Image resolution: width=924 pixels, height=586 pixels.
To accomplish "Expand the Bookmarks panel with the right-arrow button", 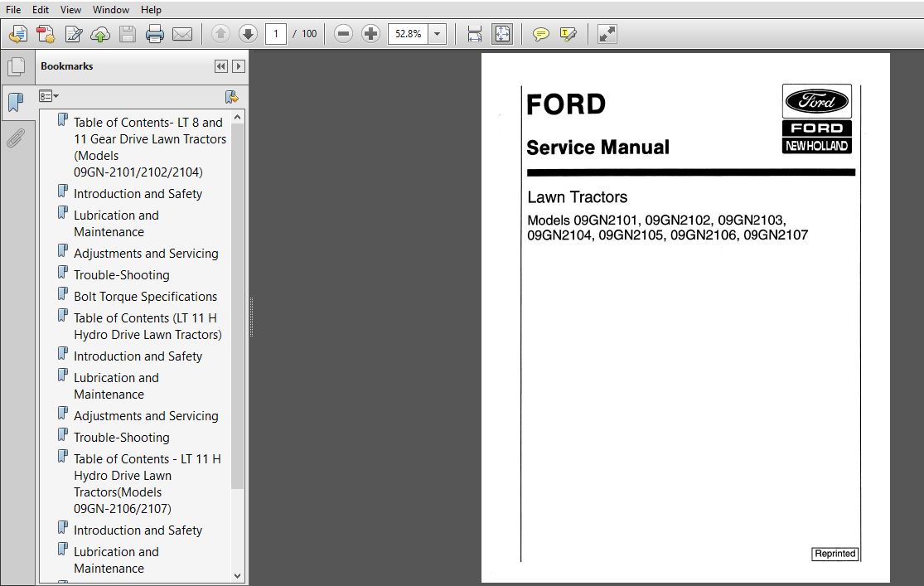I will (239, 66).
